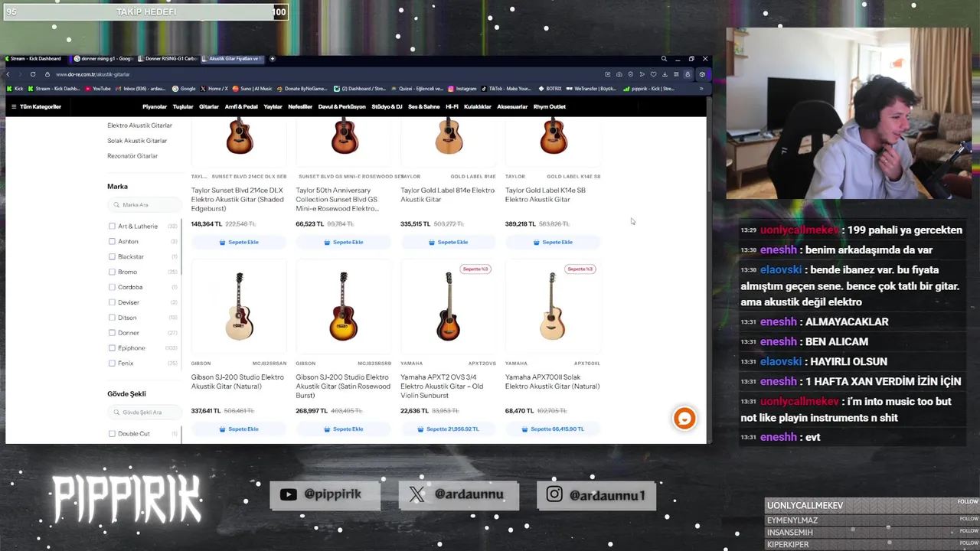Open the Davul & Perküsyon navigation menu

point(342,106)
